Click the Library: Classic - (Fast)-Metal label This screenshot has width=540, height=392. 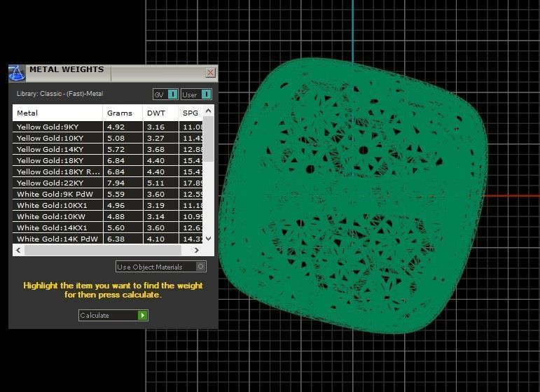60,94
